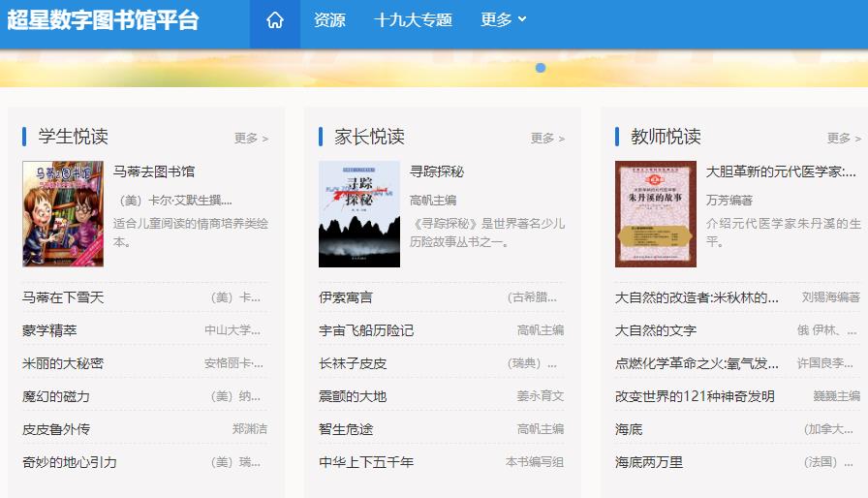Open the 寻踪探秘 title link

coord(437,171)
